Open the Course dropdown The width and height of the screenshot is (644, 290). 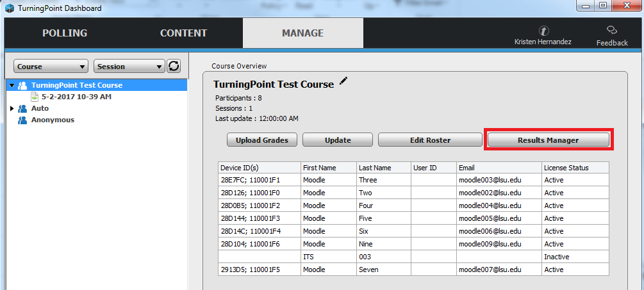tap(51, 67)
